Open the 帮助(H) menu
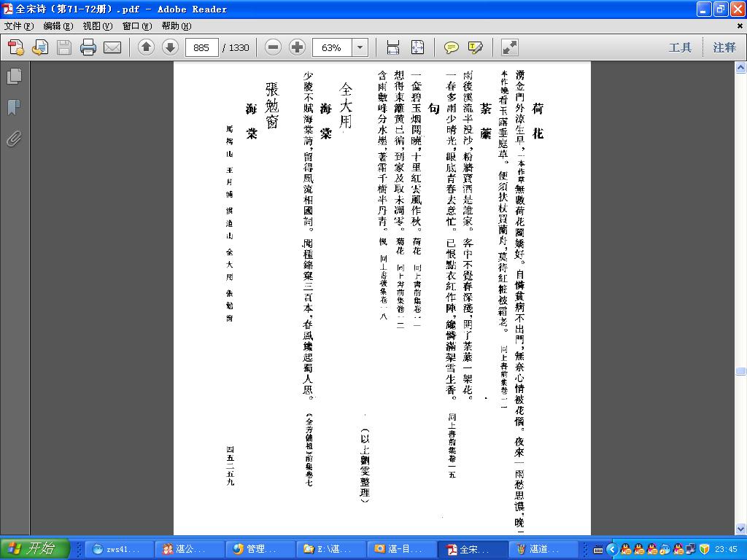Viewport: 747px width, 560px height. coord(177,26)
